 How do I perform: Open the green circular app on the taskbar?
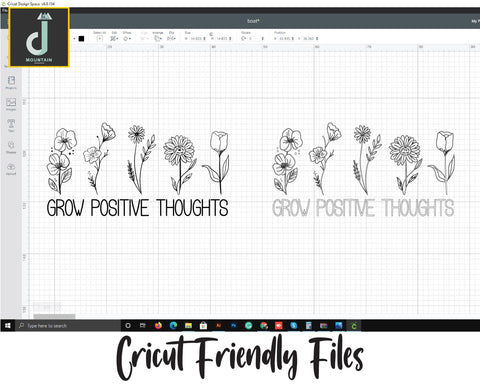pos(248,325)
